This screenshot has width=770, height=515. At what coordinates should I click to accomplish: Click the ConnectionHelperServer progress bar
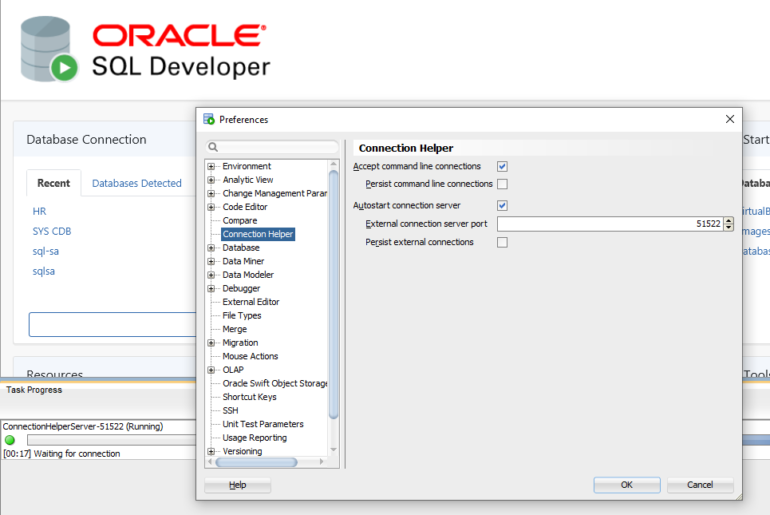[111, 440]
